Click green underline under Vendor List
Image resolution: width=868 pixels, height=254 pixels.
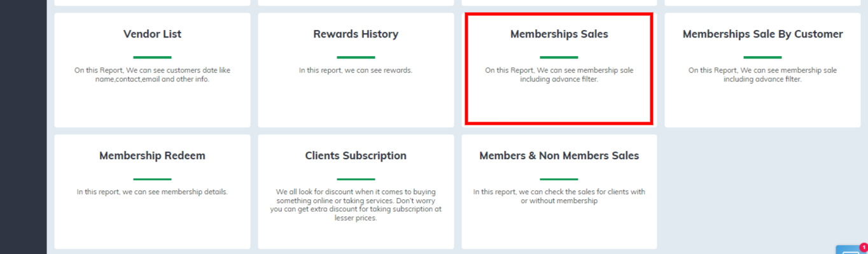point(152,57)
